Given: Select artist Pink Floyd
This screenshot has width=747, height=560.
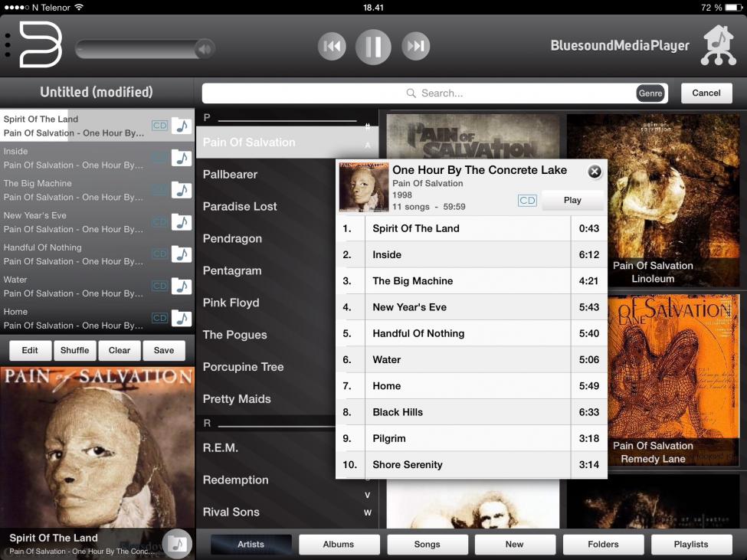Looking at the screenshot, I should [x=266, y=303].
